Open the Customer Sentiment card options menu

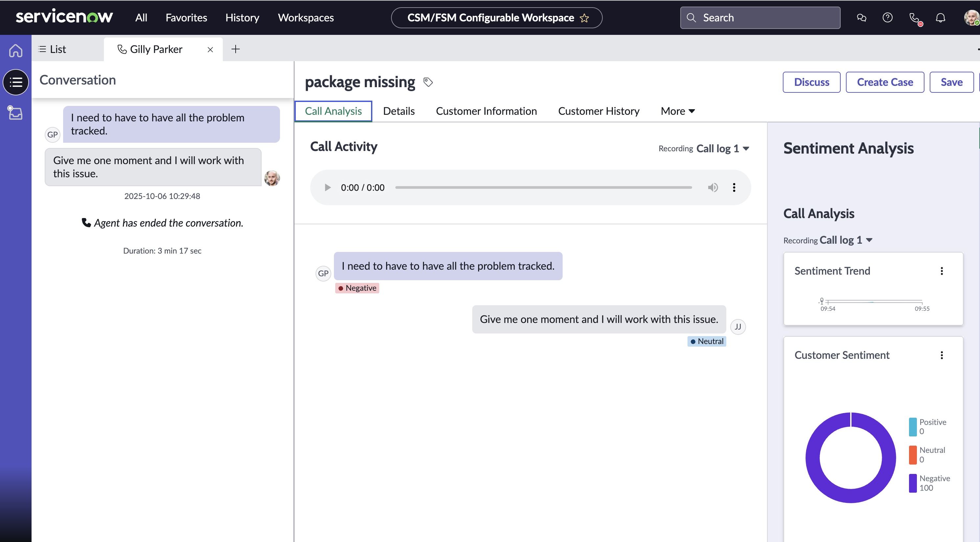tap(942, 355)
